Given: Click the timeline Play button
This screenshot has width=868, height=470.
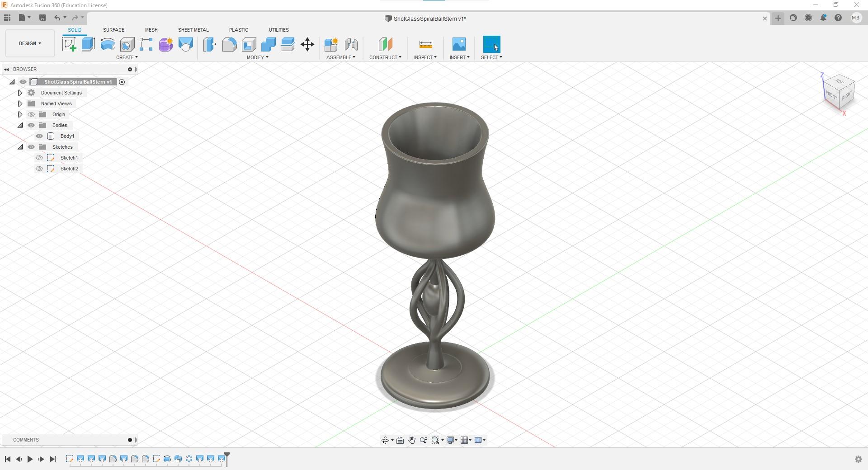Looking at the screenshot, I should point(30,459).
